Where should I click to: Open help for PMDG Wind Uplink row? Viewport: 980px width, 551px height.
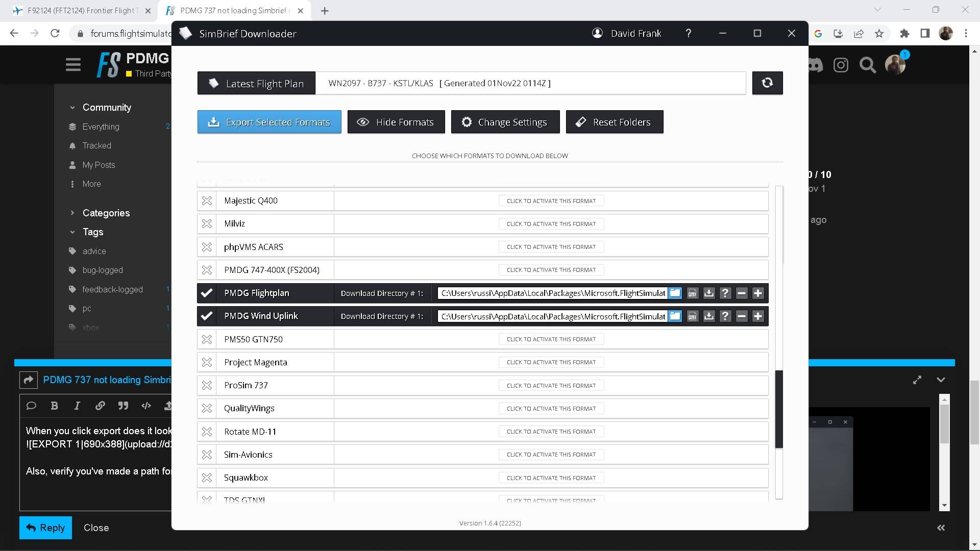(725, 316)
